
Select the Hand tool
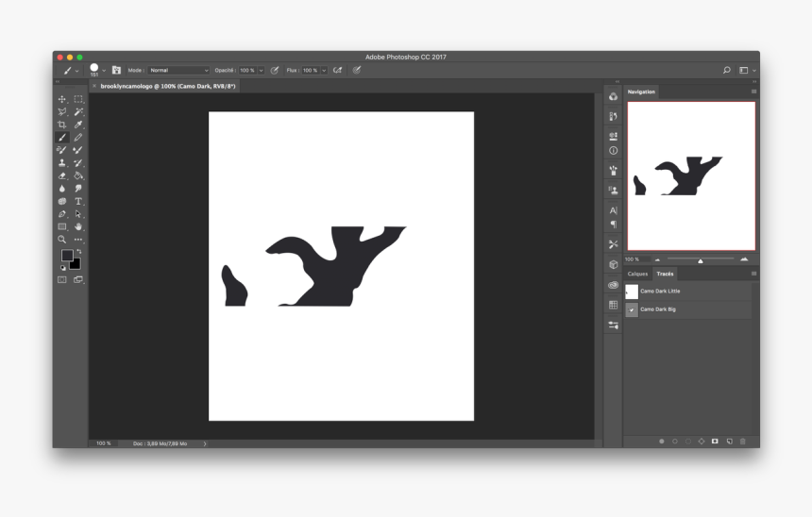click(78, 226)
